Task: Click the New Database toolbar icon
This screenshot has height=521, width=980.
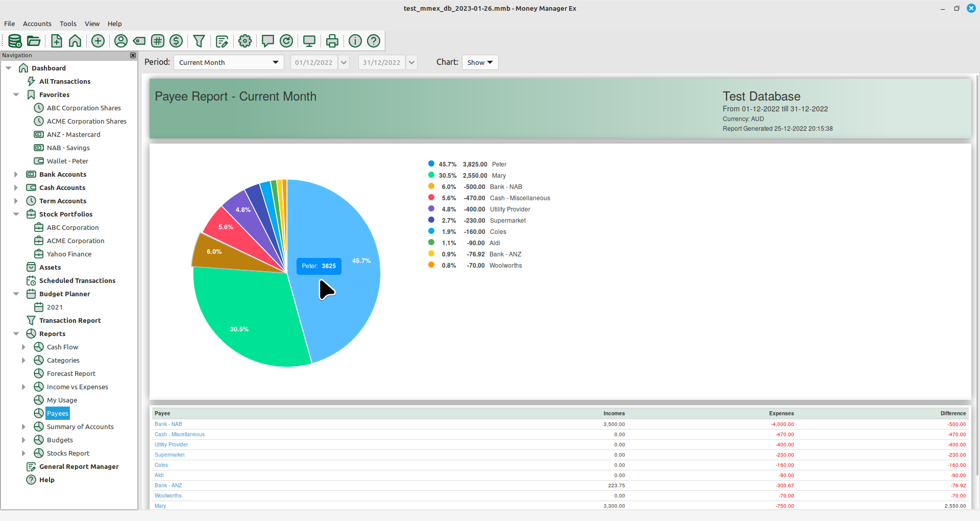Action: pyautogui.click(x=15, y=41)
